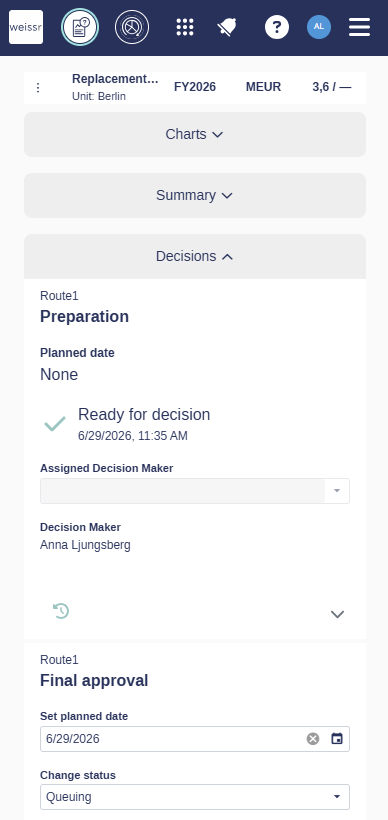View Preparation decision history icon

pyautogui.click(x=61, y=611)
